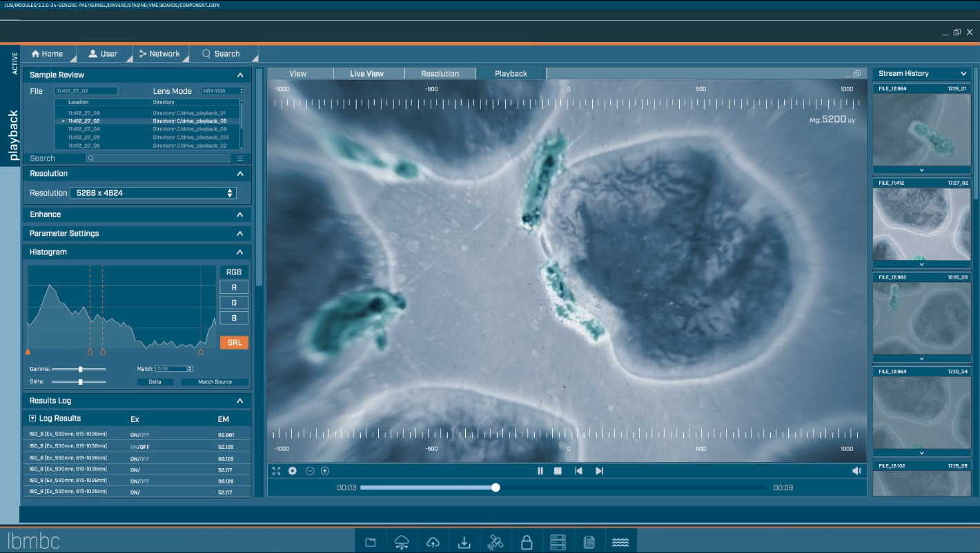Image resolution: width=980 pixels, height=553 pixels.
Task: Toggle ON/OFF for the EM 62.126 row
Action: 140,447
